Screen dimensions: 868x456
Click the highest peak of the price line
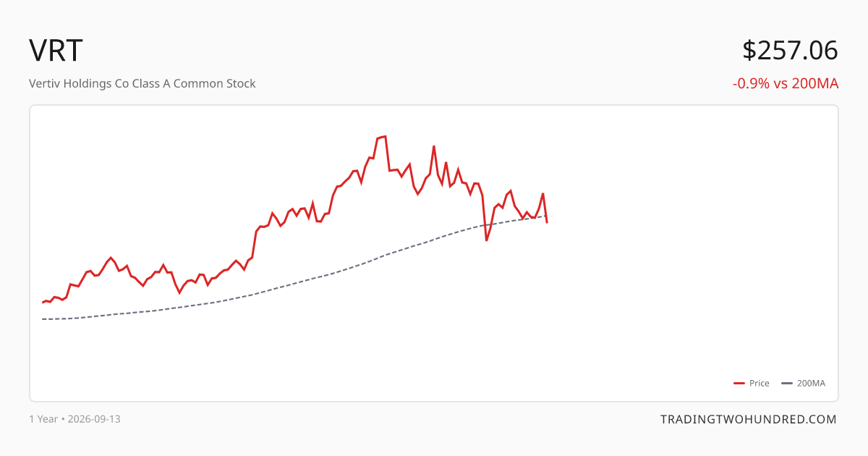coord(385,136)
